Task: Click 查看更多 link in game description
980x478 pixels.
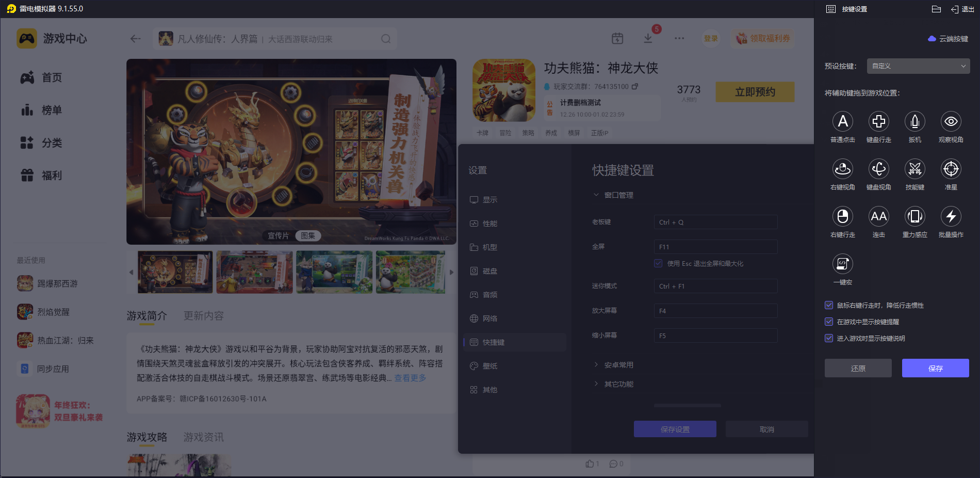Action: 410,378
